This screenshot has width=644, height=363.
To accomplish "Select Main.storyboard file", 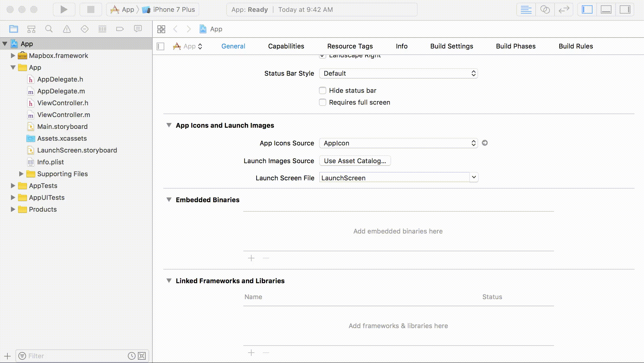I will tap(62, 127).
